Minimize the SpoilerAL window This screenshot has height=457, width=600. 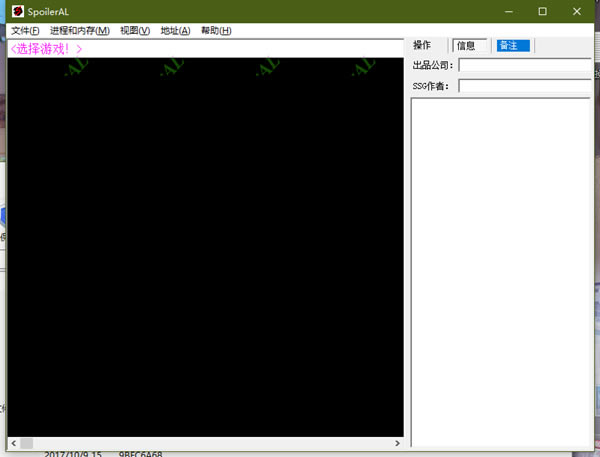[509, 11]
